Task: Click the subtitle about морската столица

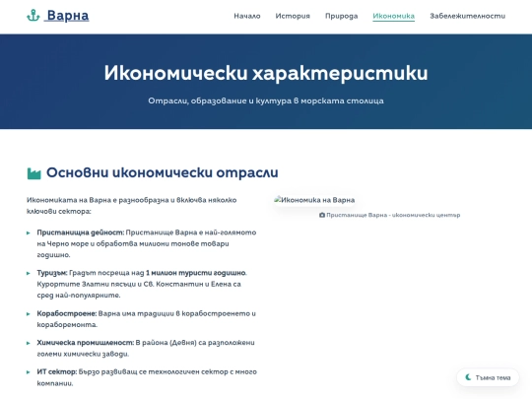Action: (x=266, y=100)
